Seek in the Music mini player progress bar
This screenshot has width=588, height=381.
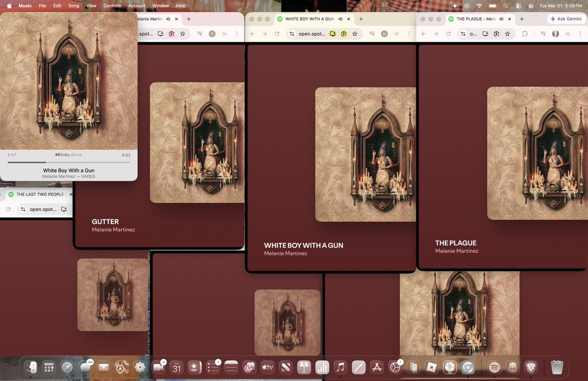click(x=69, y=162)
